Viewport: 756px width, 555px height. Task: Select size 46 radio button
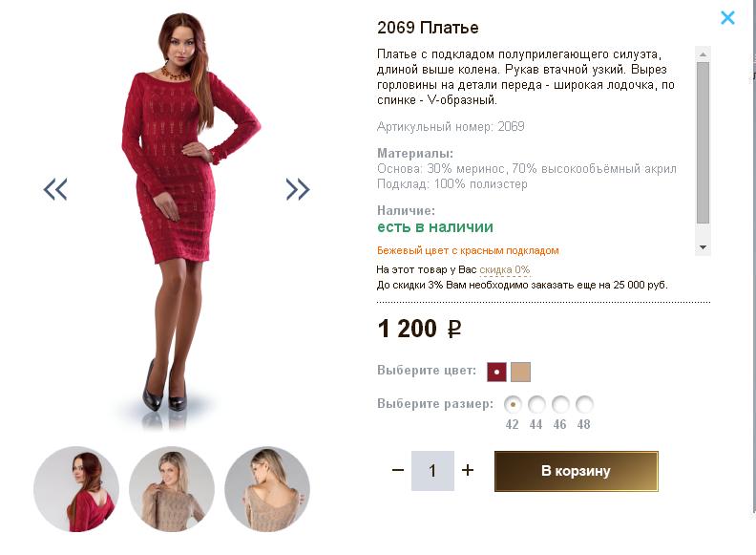pos(560,404)
